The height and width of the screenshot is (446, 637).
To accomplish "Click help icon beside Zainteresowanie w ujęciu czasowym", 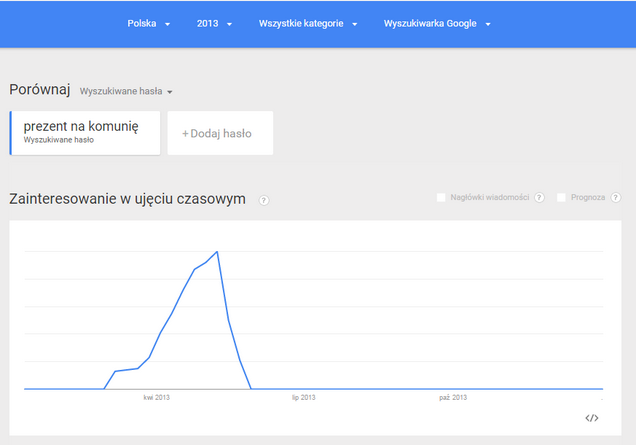I will 264,200.
